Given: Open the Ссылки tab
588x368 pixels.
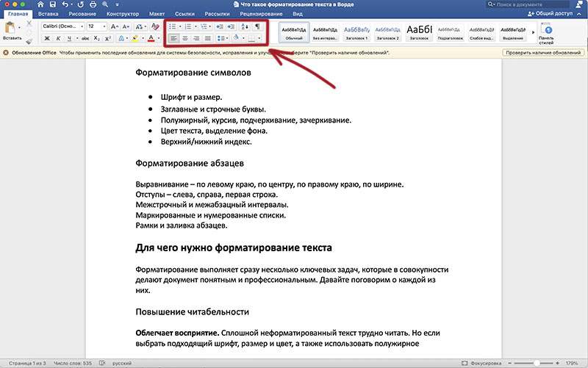Looking at the screenshot, I should (185, 14).
